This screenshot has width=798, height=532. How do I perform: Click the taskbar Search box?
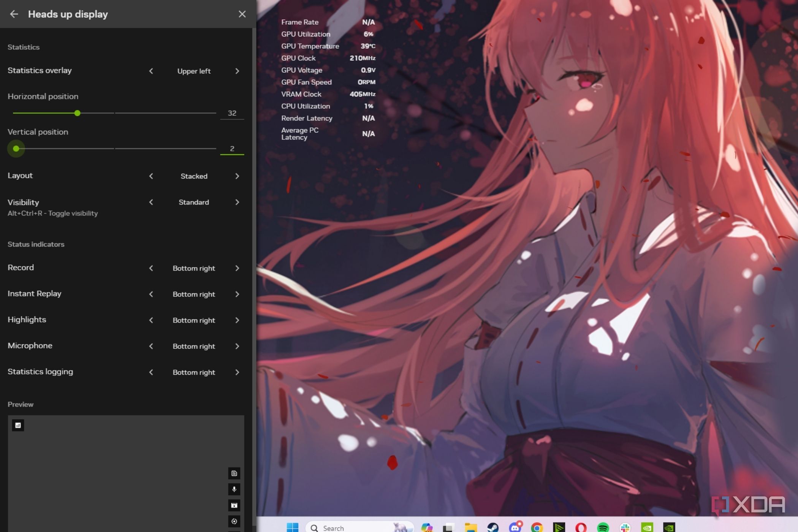pyautogui.click(x=359, y=527)
